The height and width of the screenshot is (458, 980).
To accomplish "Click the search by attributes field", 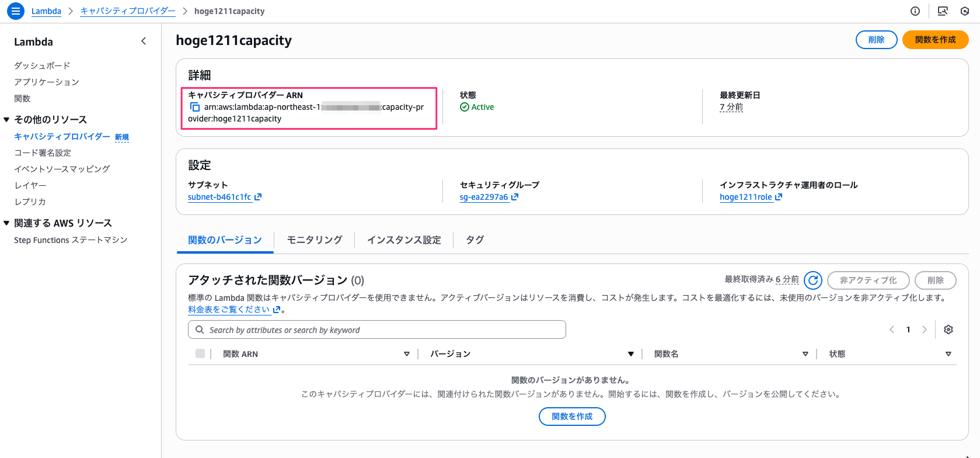I will pos(377,330).
